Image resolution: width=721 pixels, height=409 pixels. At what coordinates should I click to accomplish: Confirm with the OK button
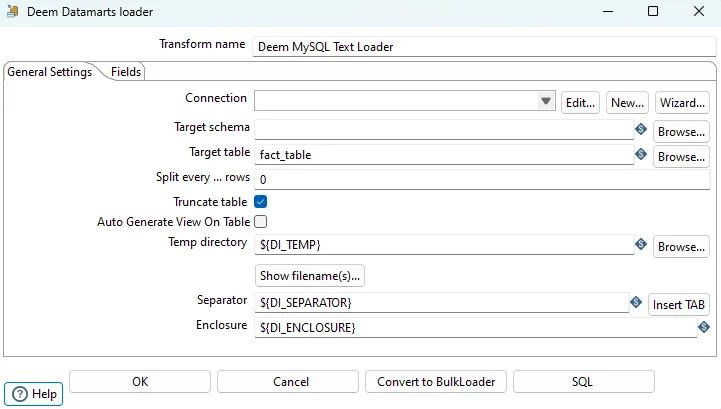(140, 382)
